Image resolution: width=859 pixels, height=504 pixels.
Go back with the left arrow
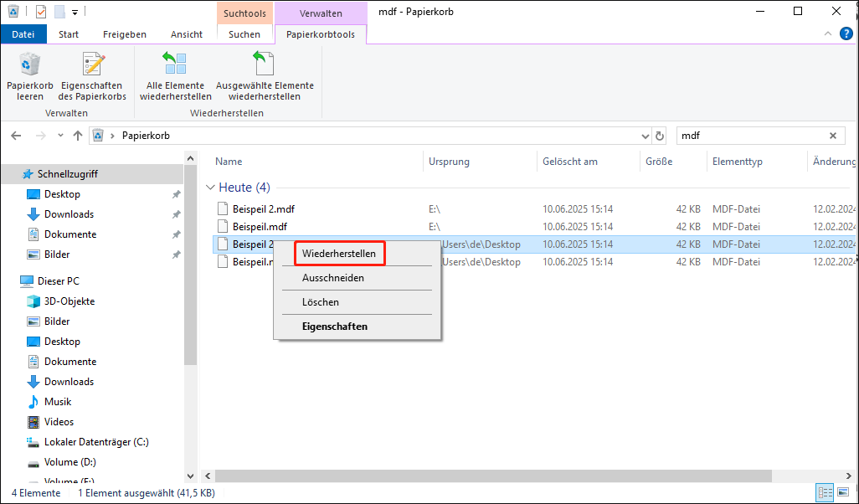(16, 136)
